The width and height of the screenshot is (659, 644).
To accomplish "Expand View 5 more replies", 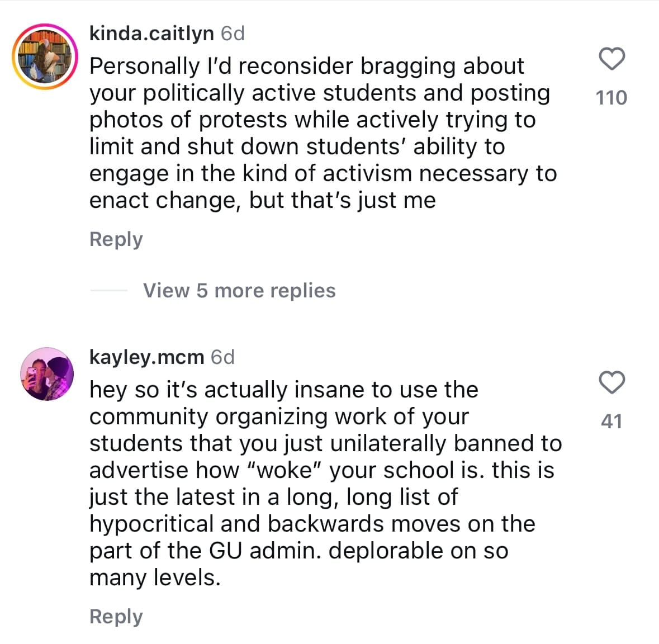I will pyautogui.click(x=239, y=291).
